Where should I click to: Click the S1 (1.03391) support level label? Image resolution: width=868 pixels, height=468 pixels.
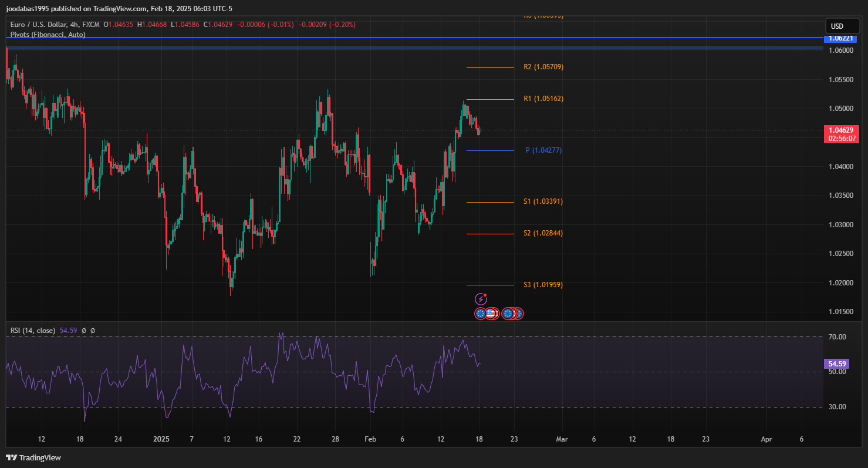543,201
